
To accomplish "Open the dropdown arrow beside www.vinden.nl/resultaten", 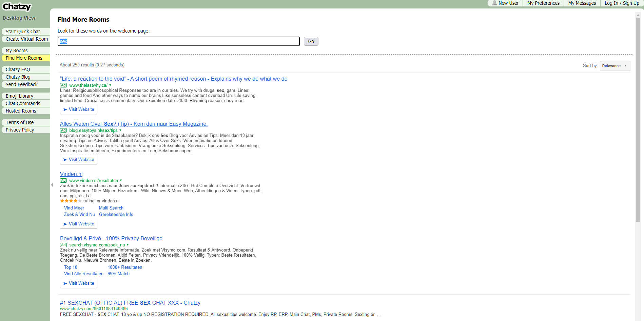I will [121, 181].
